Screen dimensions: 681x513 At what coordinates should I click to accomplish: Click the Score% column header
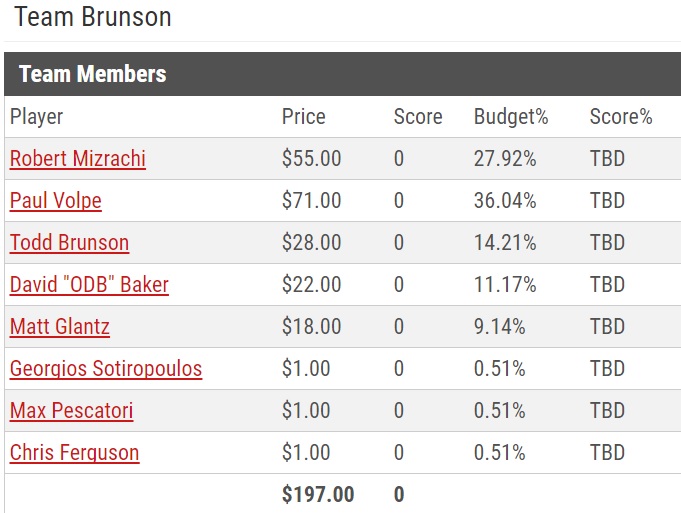(x=621, y=116)
